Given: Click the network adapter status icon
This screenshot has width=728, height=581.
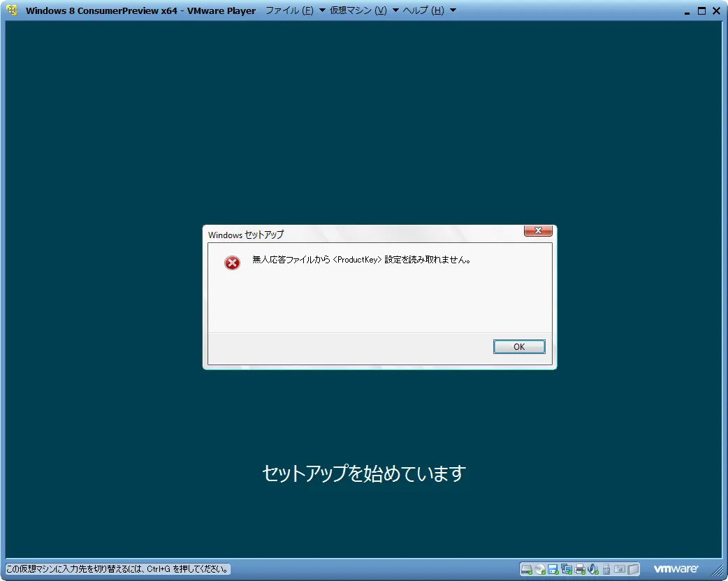Looking at the screenshot, I should (566, 569).
